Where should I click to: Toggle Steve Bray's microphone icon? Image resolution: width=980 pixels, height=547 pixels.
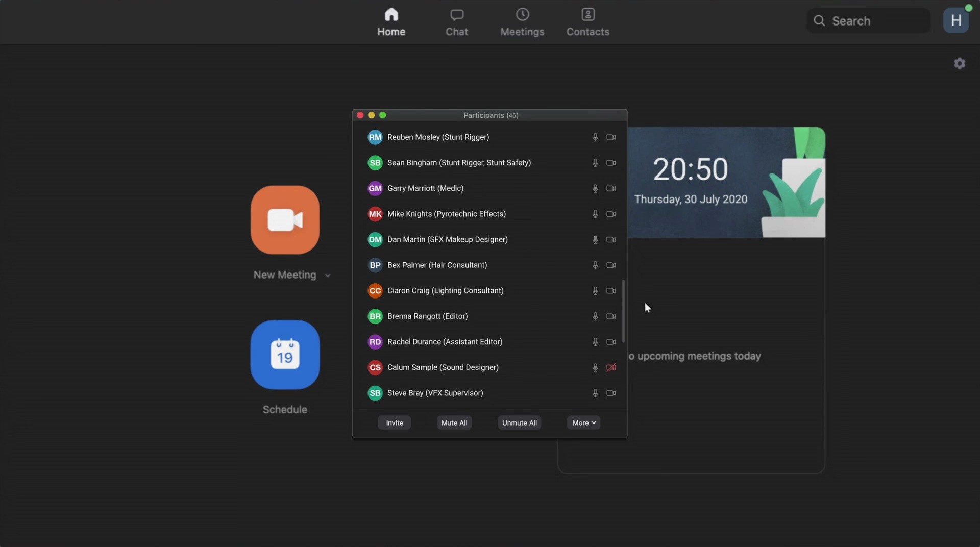coord(595,393)
